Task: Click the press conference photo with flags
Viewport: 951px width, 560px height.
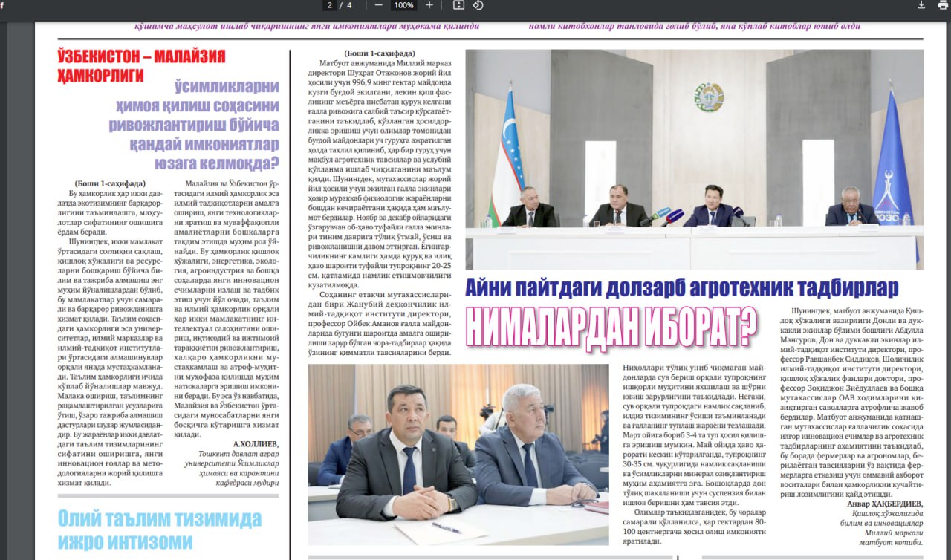Action: [x=694, y=160]
